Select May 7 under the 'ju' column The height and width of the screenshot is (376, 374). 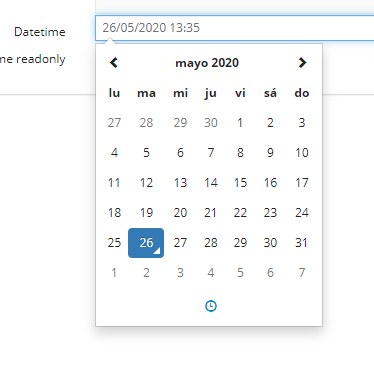[211, 153]
